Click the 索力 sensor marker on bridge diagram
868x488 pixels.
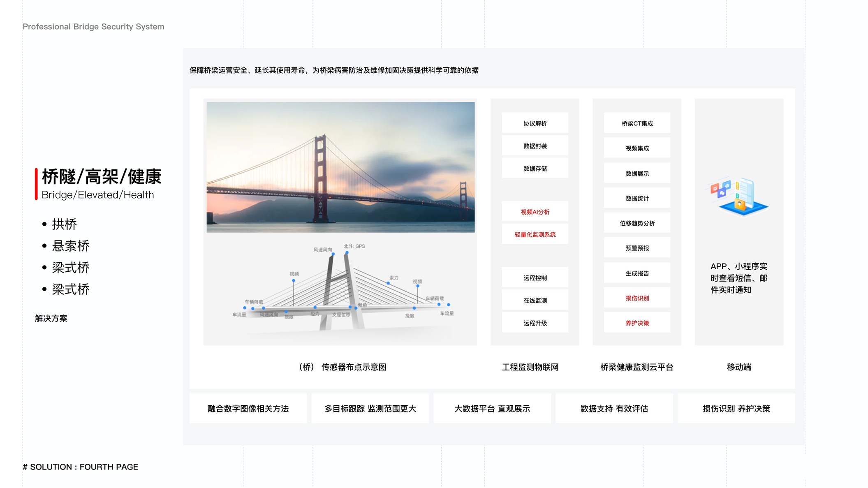[388, 283]
